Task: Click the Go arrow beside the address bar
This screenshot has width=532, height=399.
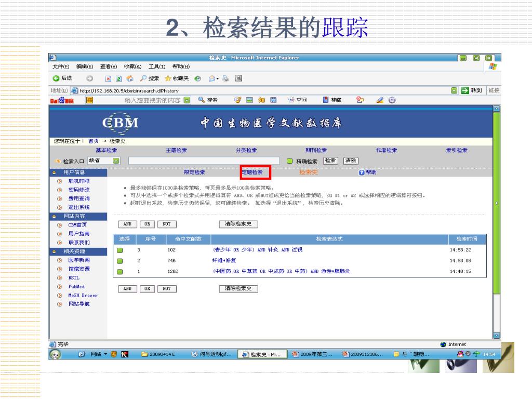Action: click(465, 90)
